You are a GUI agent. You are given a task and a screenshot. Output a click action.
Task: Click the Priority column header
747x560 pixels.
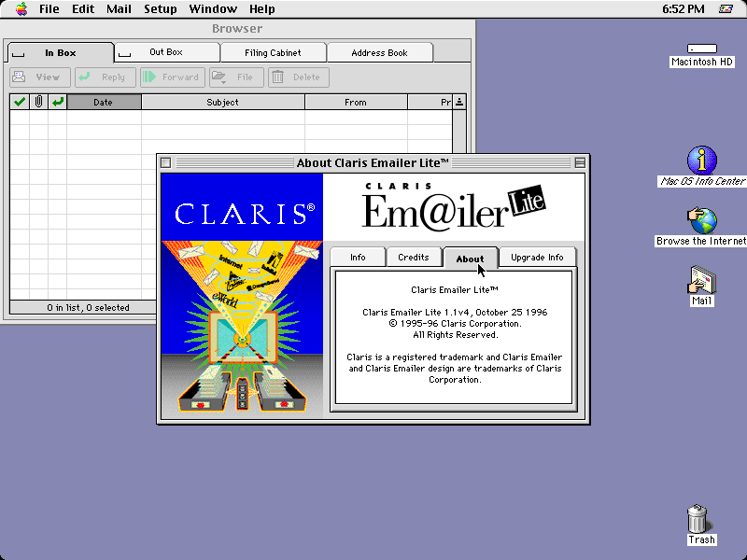pos(430,102)
